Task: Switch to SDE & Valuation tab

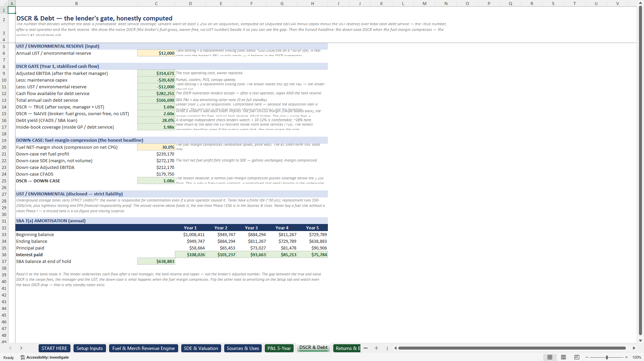Action: coord(201,348)
